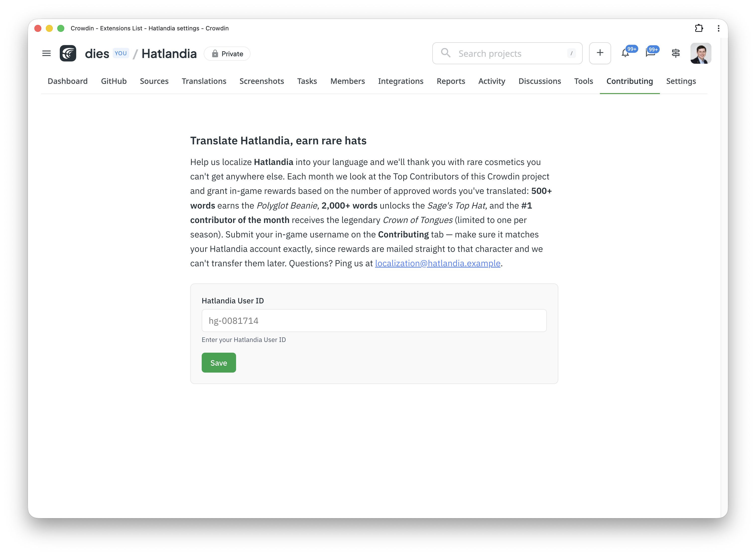This screenshot has width=756, height=555.
Task: Click the 'Enter your Hatlandia User ID' hint
Action: 244,340
